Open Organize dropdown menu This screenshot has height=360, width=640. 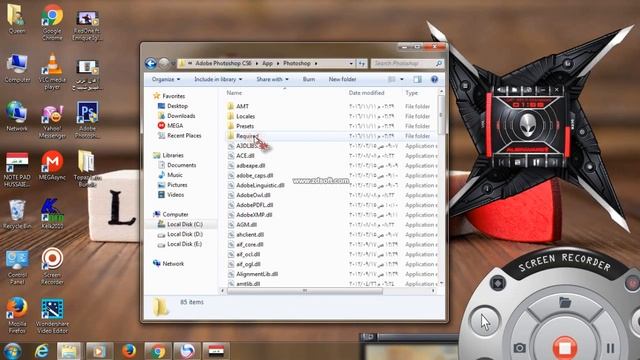click(x=166, y=79)
